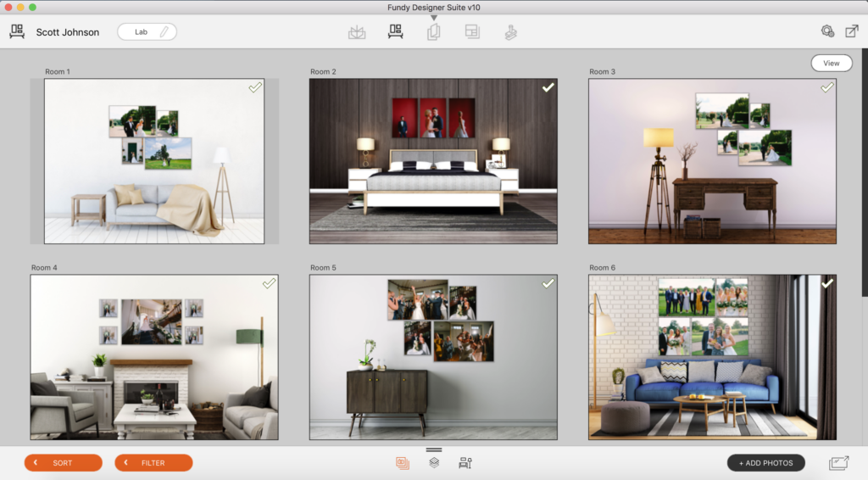
Task: Click the gallery icon beside Scott Johnson
Action: click(17, 31)
